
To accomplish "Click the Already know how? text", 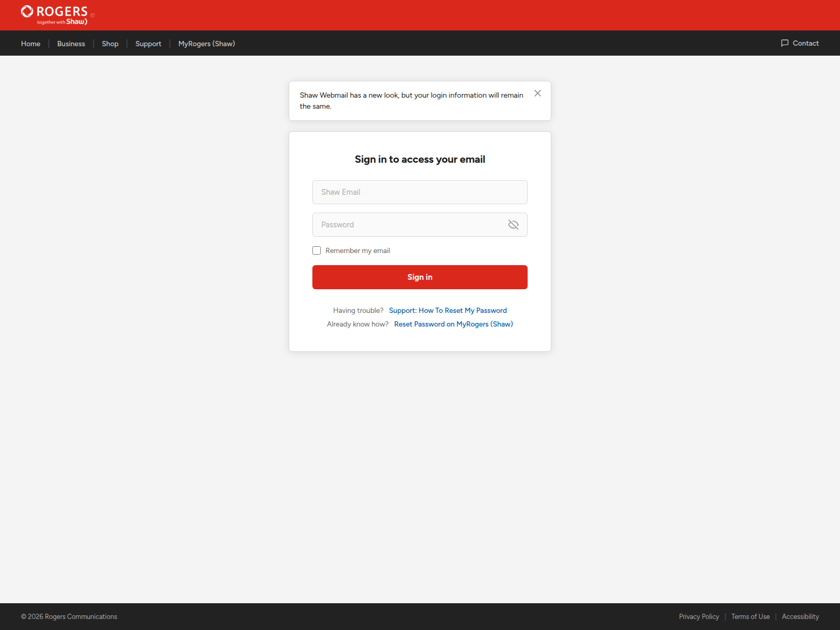I will click(x=358, y=324).
